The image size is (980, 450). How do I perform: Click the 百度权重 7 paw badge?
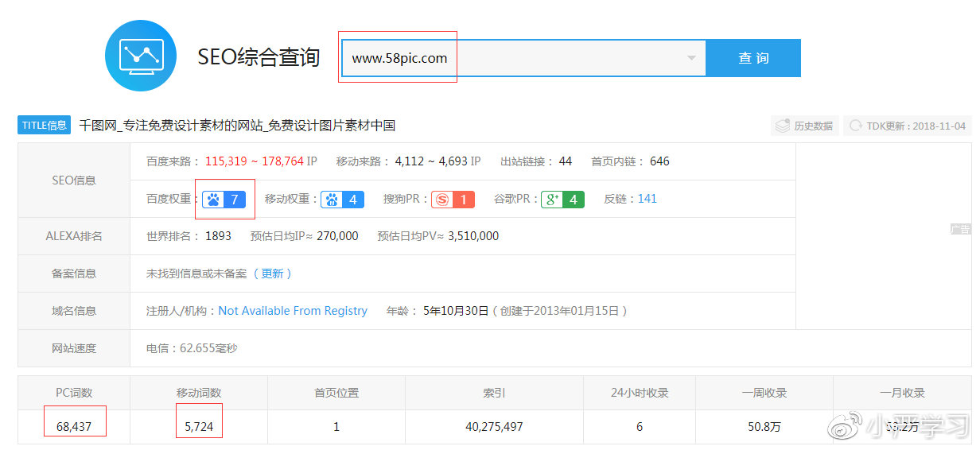224,200
